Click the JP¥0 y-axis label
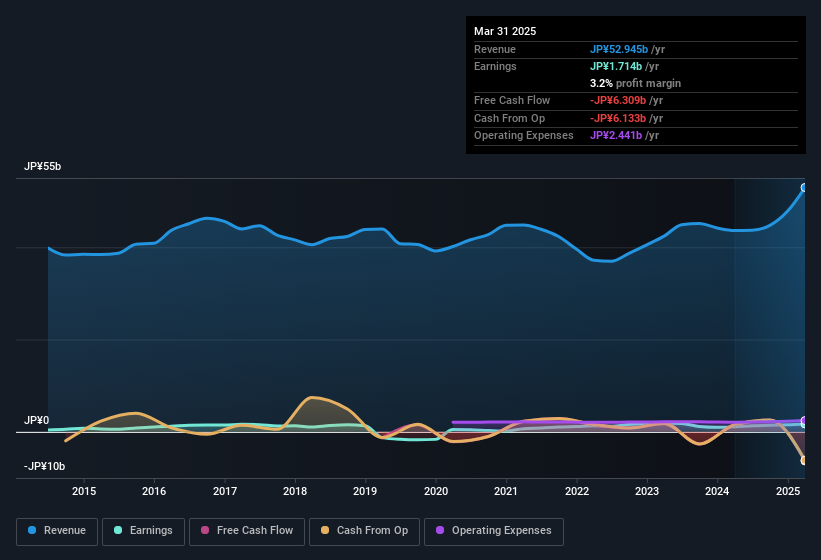This screenshot has height=560, width=821. [37, 420]
